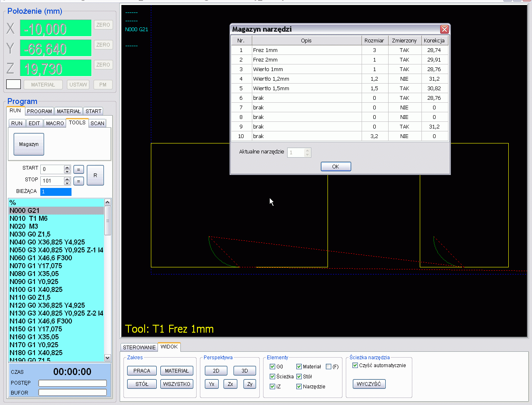Click the USTAW button
Image resolution: width=532 pixels, height=405 pixels.
[78, 84]
